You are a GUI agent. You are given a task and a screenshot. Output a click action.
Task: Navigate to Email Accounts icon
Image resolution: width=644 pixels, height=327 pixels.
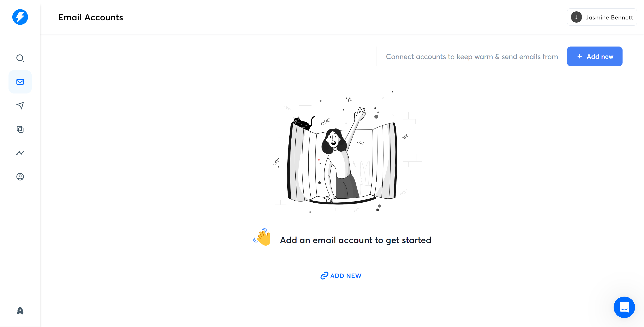20,82
